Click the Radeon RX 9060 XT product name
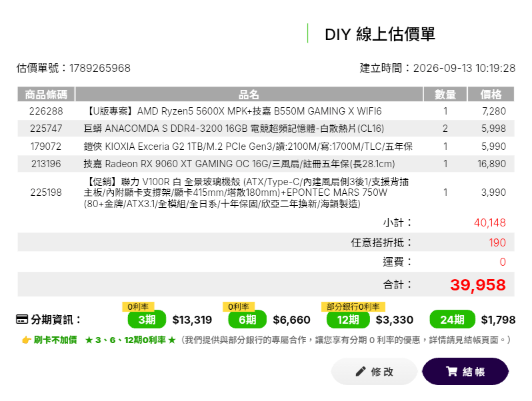 pyautogui.click(x=239, y=164)
